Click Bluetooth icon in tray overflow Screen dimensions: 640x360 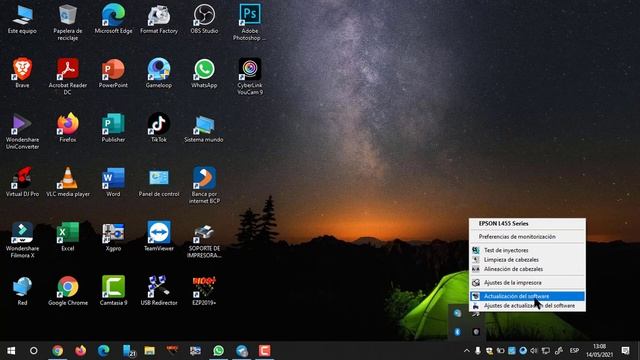tap(457, 332)
